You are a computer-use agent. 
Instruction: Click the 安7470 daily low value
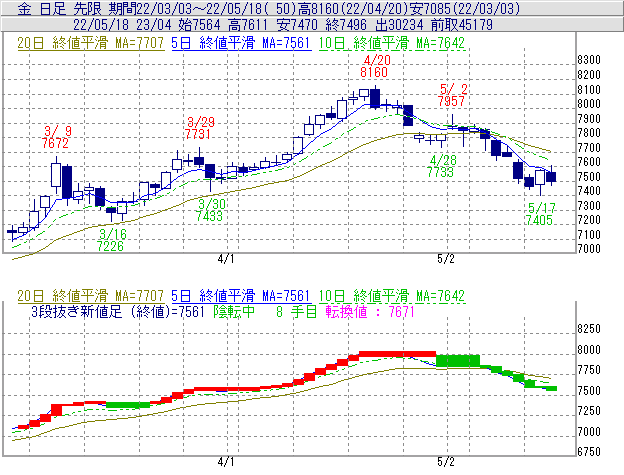click(297, 25)
